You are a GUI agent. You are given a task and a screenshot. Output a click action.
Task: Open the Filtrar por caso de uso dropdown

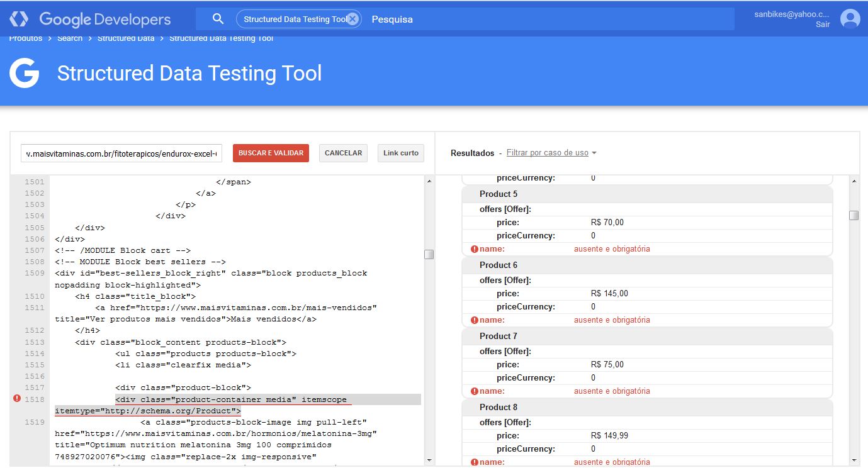point(551,153)
